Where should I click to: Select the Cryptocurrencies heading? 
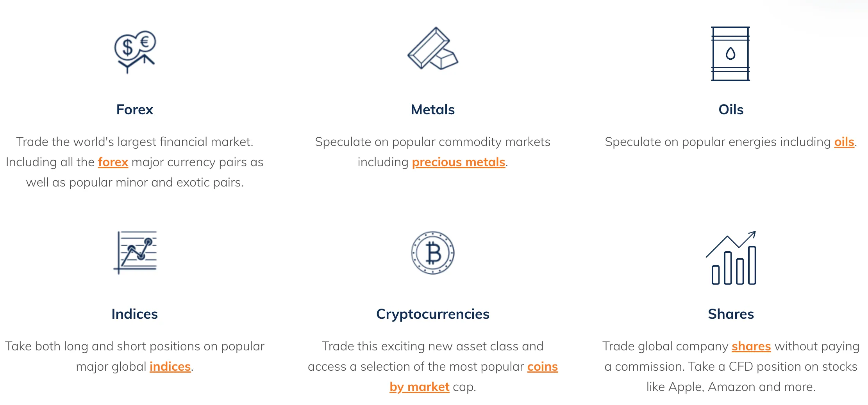(432, 314)
